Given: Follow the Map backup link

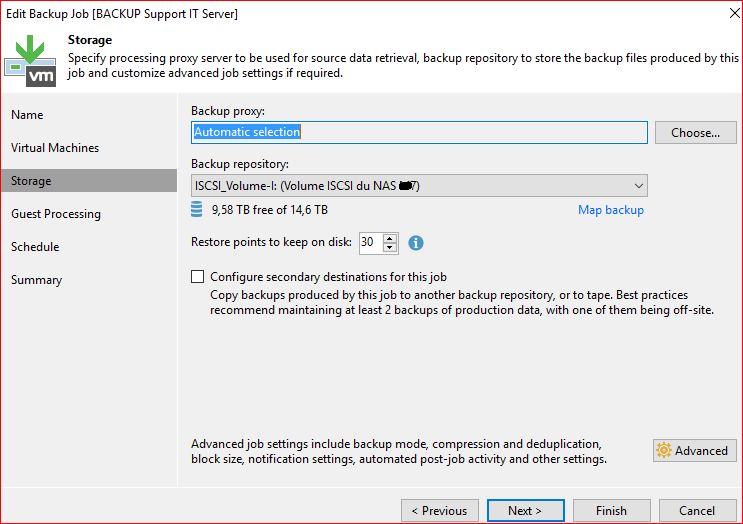Looking at the screenshot, I should [x=610, y=210].
